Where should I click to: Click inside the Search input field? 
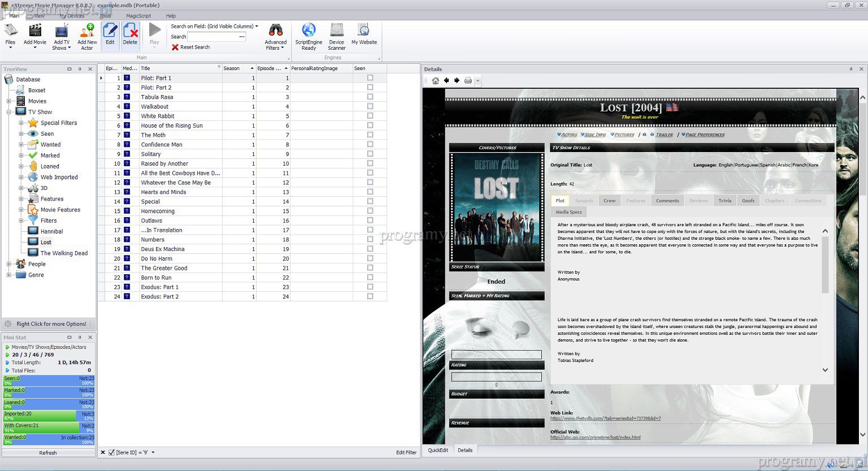212,37
